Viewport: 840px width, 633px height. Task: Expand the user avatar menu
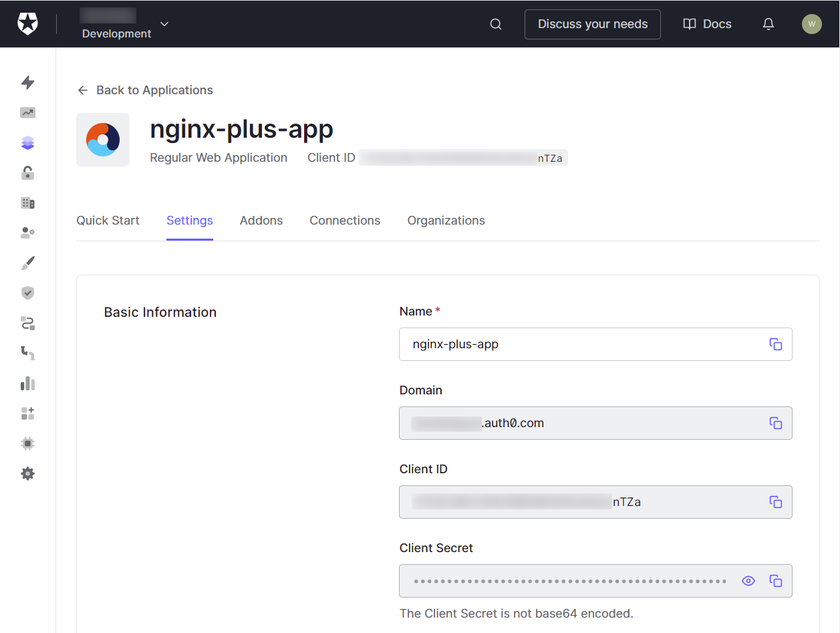(811, 23)
